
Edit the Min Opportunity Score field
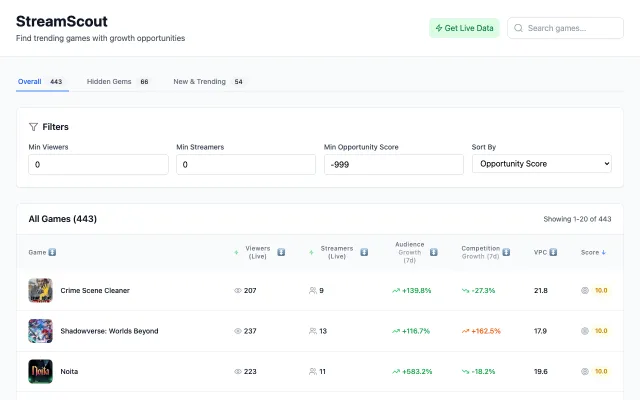click(394, 164)
